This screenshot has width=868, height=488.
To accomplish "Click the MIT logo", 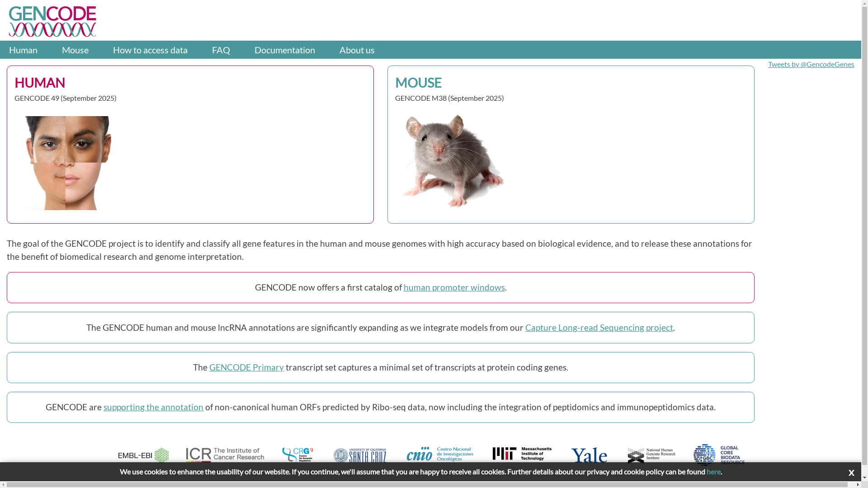I will [x=522, y=454].
